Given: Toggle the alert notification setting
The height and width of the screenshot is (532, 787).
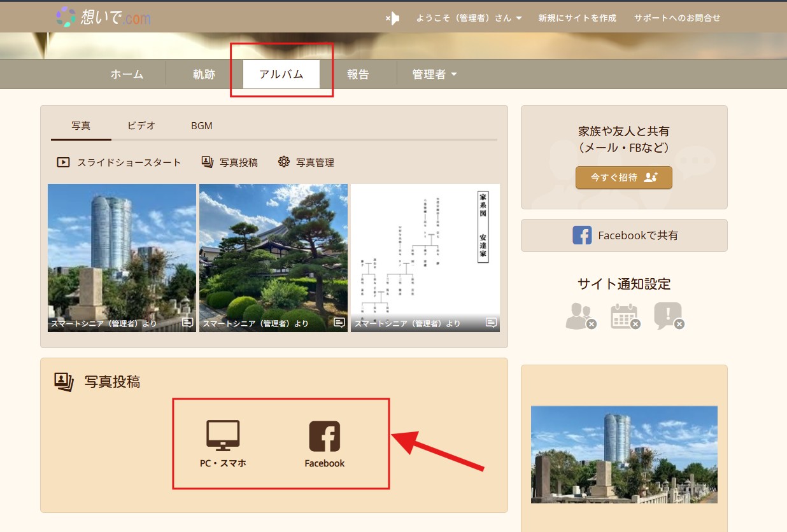Looking at the screenshot, I should 668,316.
